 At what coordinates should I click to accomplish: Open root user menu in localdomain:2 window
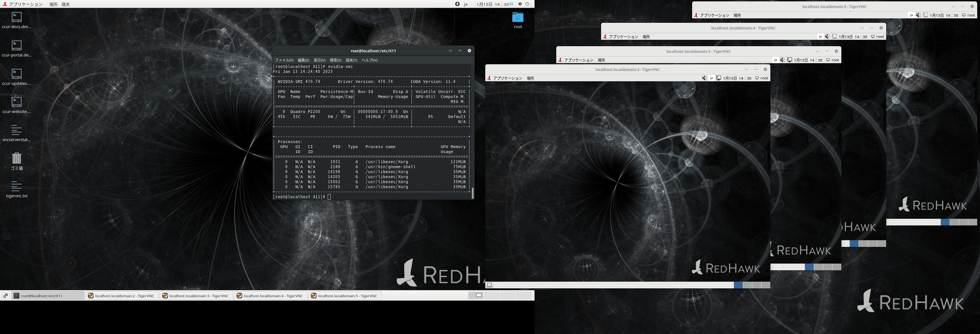(762, 78)
